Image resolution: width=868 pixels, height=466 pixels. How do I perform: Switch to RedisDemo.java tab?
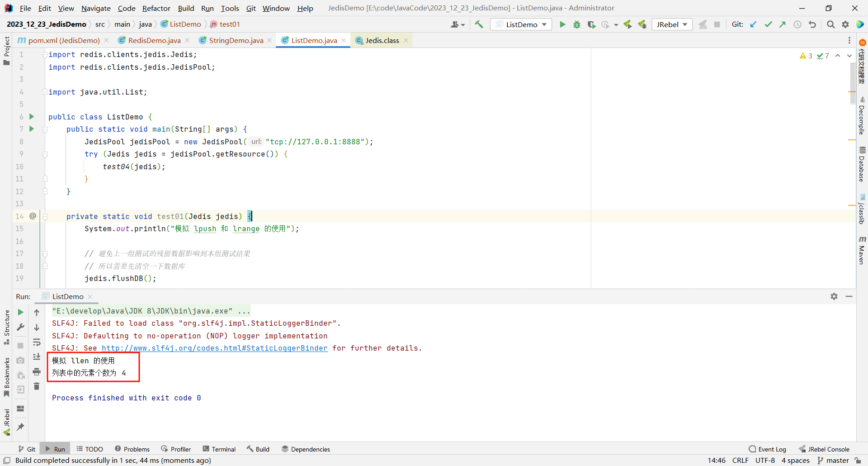point(154,40)
